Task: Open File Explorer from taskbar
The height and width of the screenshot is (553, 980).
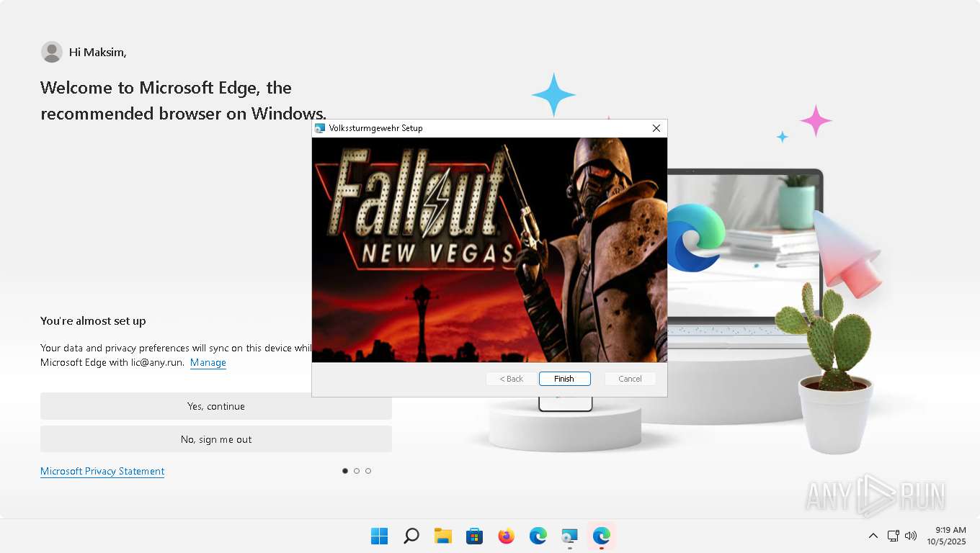Action: pyautogui.click(x=442, y=536)
